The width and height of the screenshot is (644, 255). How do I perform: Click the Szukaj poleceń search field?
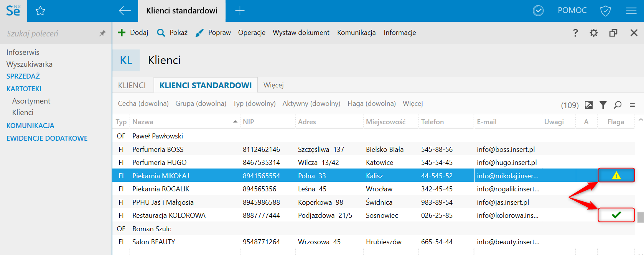[x=50, y=34]
